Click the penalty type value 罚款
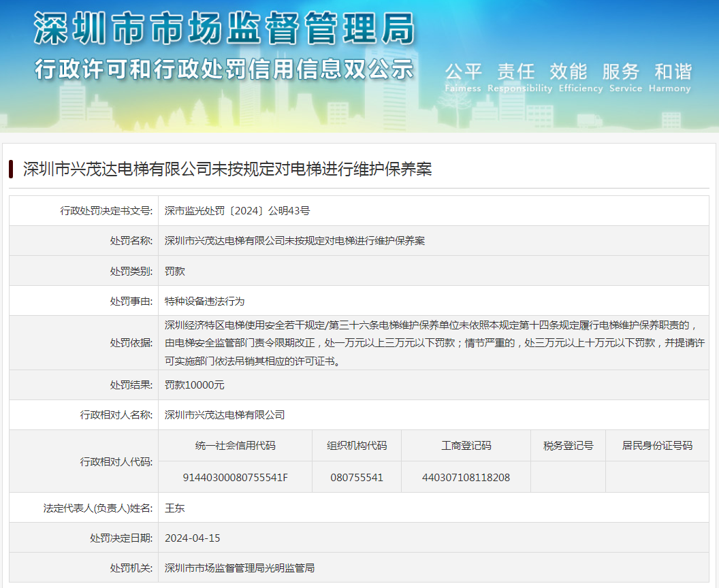This screenshot has height=588, width=719. click(x=175, y=272)
